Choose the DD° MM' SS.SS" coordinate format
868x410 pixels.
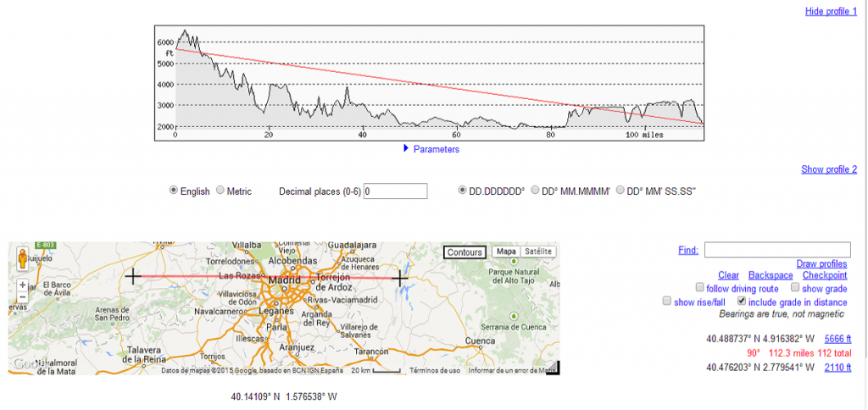(x=621, y=191)
